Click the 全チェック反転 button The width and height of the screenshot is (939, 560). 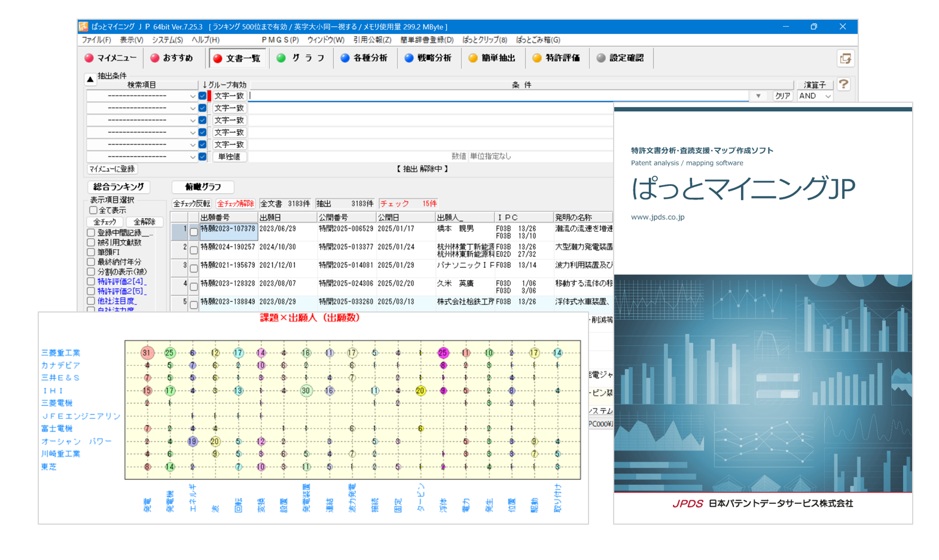(192, 204)
